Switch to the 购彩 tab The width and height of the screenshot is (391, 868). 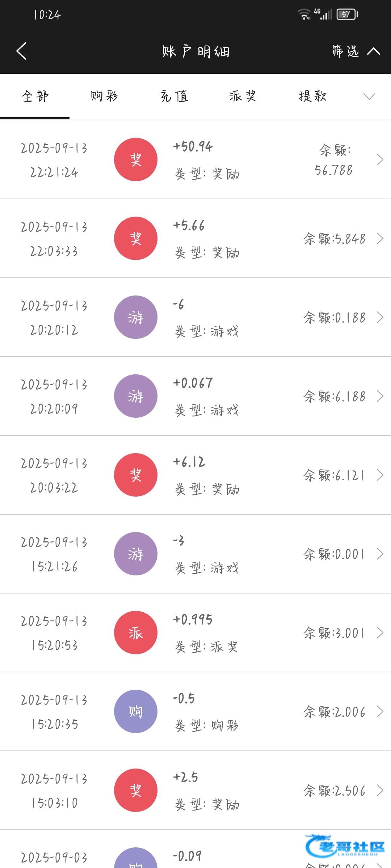click(x=104, y=96)
